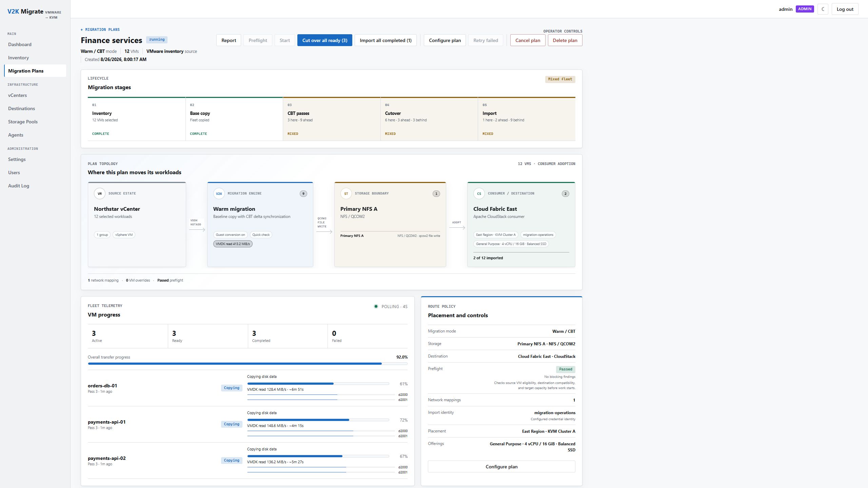Click the orders-db-01 progress bar
This screenshot has width=868, height=488.
[318, 384]
